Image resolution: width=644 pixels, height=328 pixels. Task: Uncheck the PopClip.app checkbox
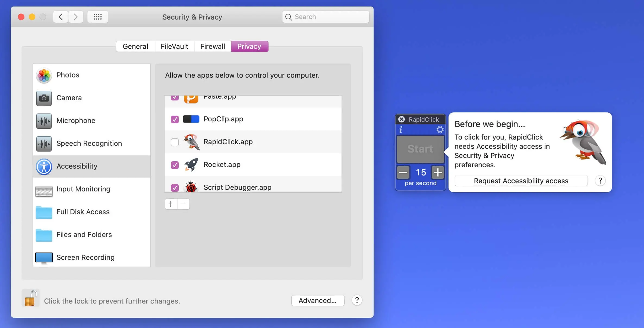coord(175,119)
